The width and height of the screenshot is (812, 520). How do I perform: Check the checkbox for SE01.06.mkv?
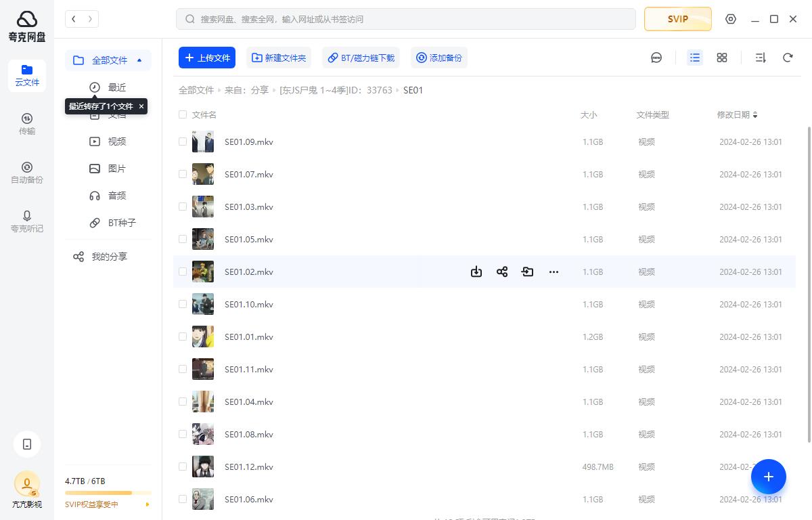click(x=183, y=499)
